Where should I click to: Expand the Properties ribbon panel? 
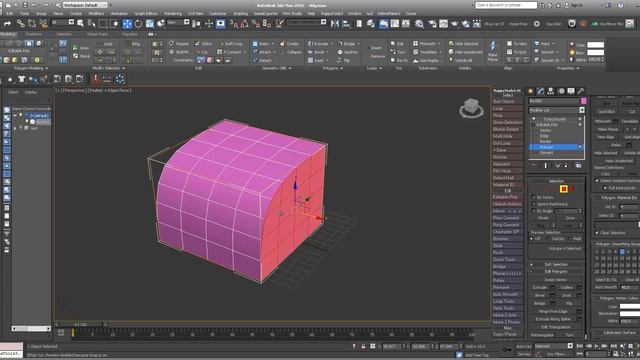(x=568, y=68)
